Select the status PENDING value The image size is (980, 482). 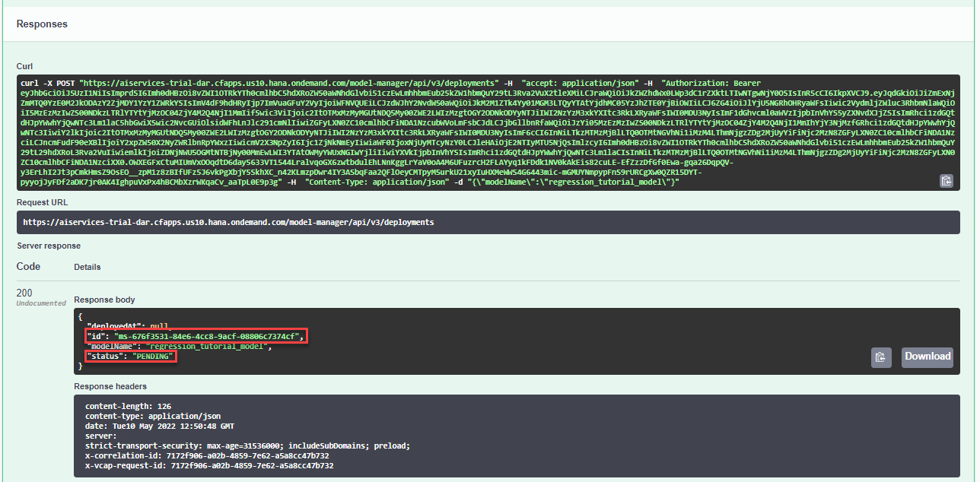(154, 356)
